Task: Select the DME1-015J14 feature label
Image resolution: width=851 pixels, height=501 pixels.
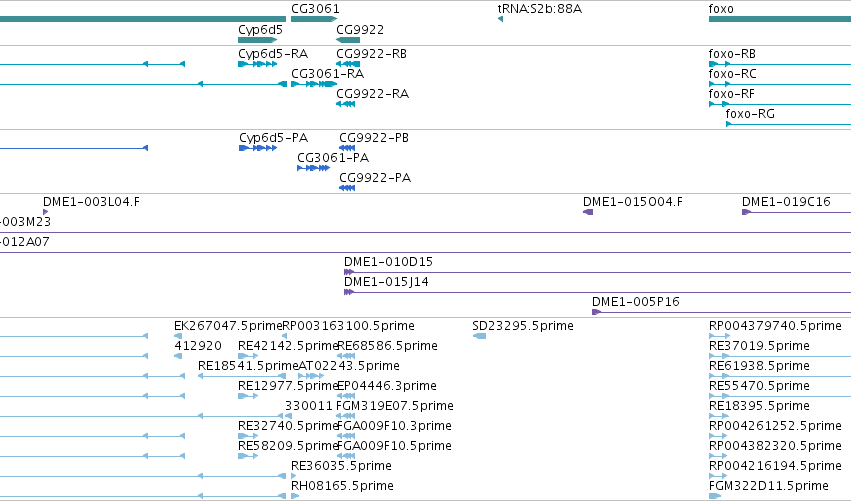Action: point(386,282)
